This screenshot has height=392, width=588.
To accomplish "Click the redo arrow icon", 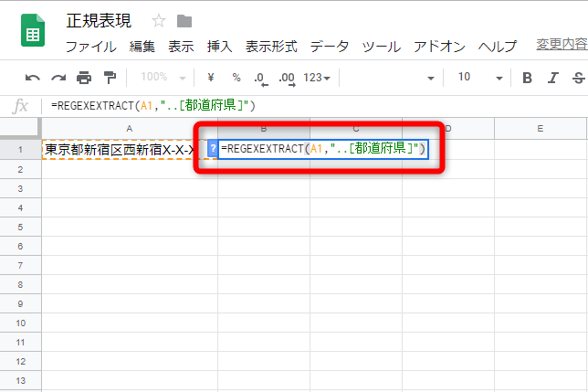I will click(x=58, y=78).
